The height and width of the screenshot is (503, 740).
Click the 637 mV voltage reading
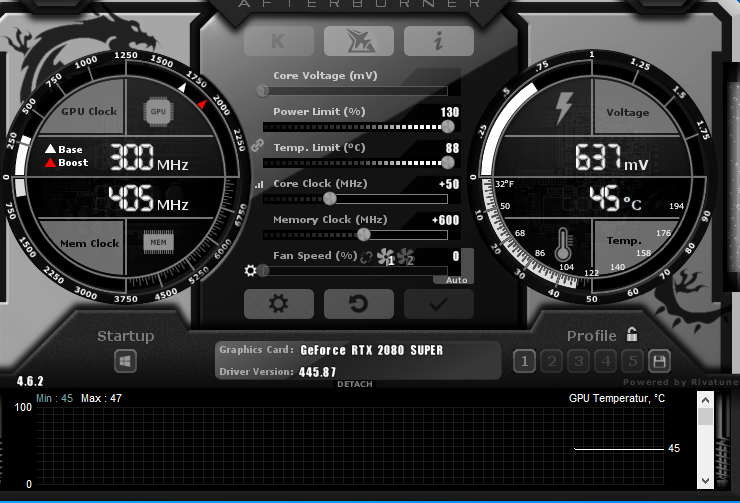click(x=612, y=158)
